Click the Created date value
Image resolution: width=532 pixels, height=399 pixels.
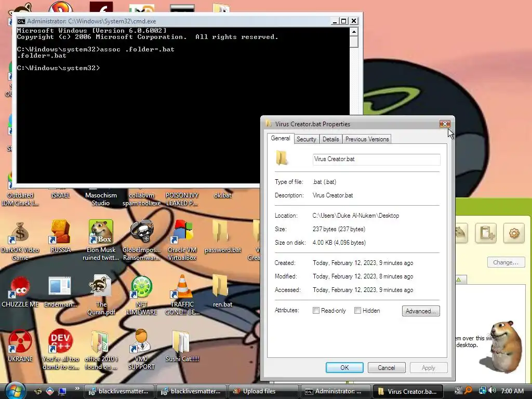click(363, 263)
